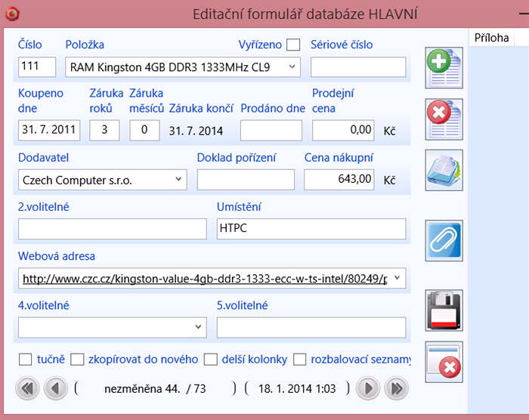
Task: Open the Dodavatel supplier dropdown
Action: tap(178, 180)
